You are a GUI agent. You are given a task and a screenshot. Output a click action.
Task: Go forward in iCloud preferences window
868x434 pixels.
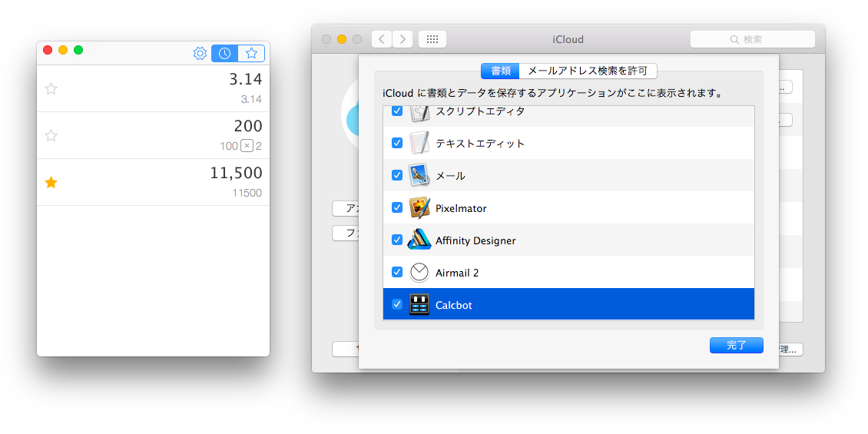point(403,39)
